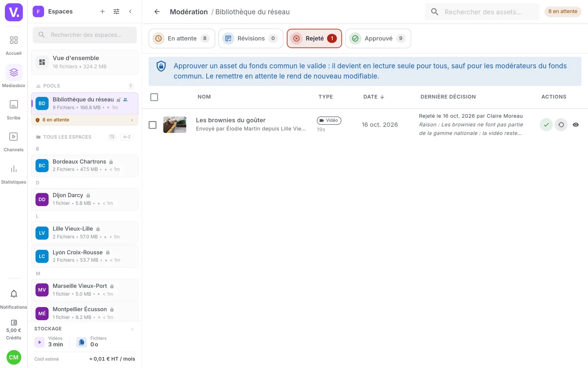Open Modération breadcrumb link
The width and height of the screenshot is (588, 368).
pyautogui.click(x=189, y=12)
